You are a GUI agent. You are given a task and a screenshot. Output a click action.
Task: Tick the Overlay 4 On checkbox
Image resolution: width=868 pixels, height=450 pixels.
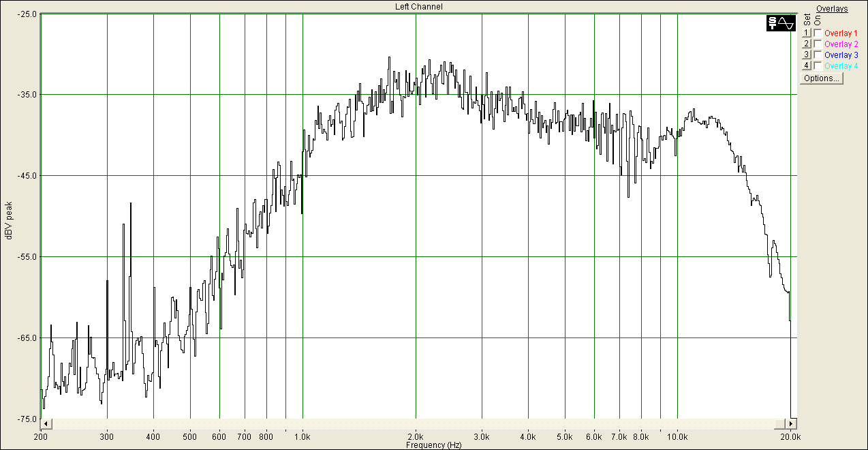818,65
